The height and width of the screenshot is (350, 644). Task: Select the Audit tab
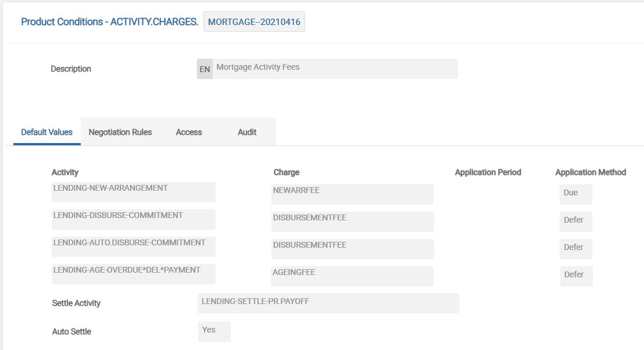247,132
